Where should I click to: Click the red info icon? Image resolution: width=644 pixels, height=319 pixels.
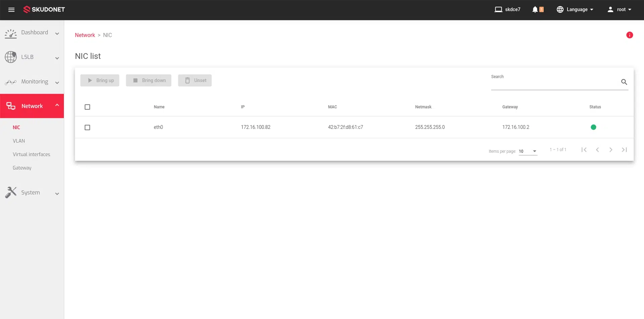point(630,35)
